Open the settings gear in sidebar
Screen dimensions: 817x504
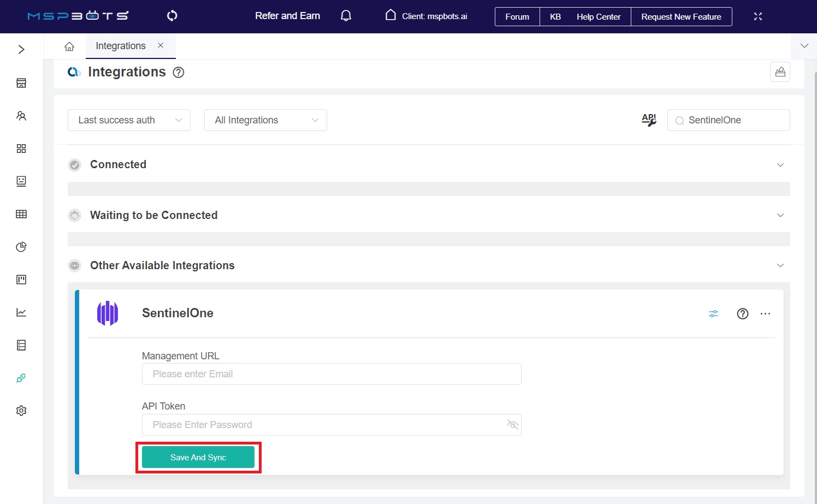pos(21,410)
